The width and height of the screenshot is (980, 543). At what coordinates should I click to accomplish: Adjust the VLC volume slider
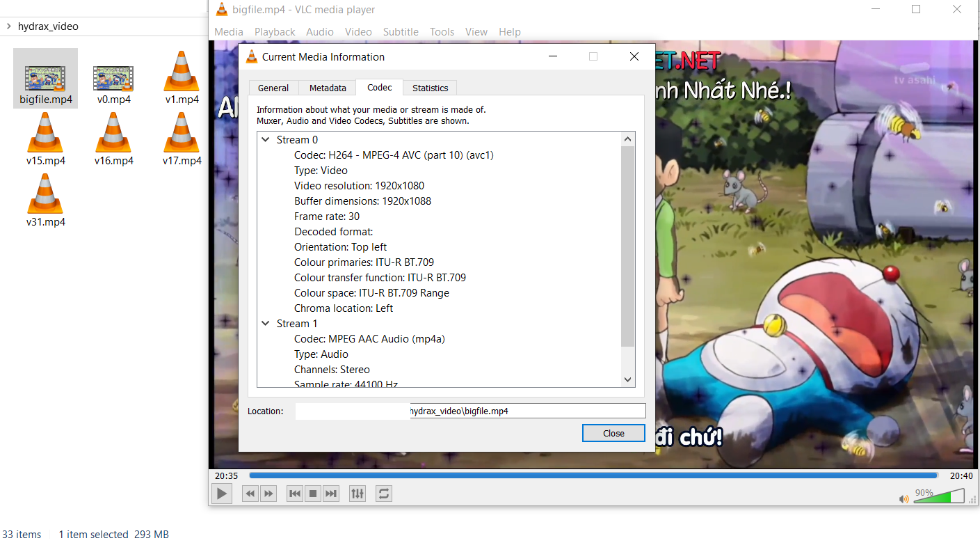pos(938,496)
